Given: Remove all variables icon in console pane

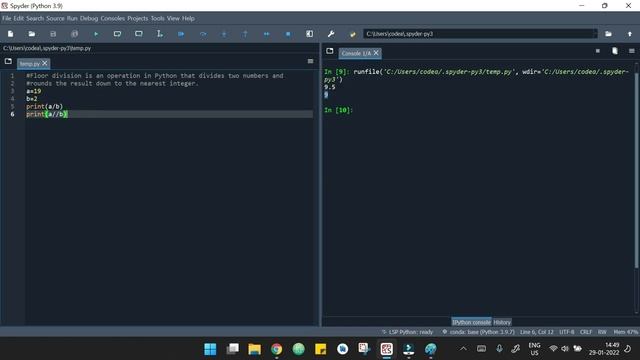Looking at the screenshot, I should click(615, 51).
